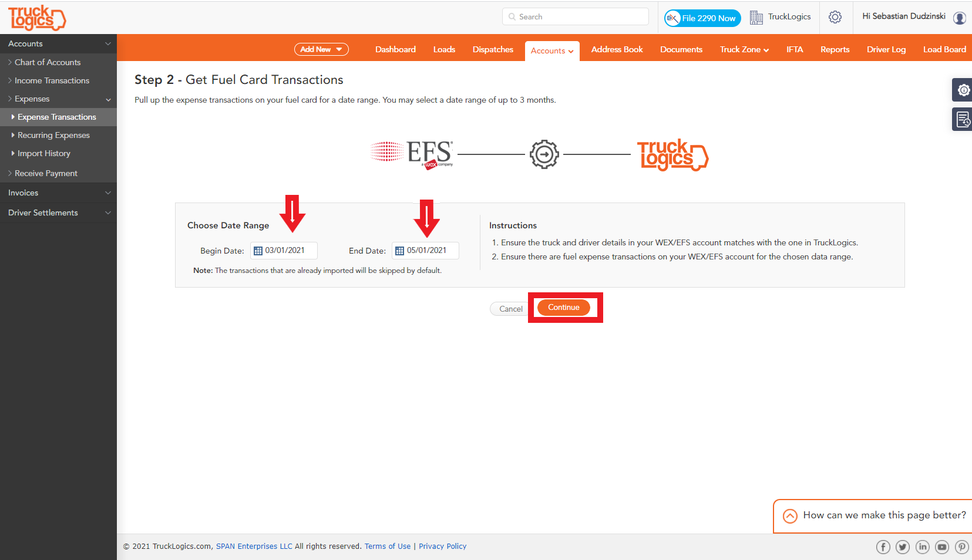
Task: Open the Loads tab
Action: (444, 49)
